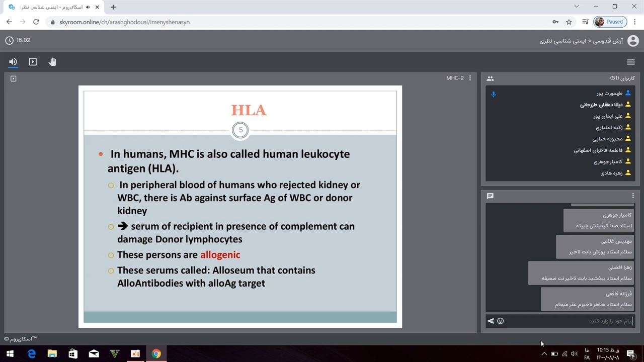Image resolution: width=644 pixels, height=362 pixels.
Task: Reload the browser page
Action: click(36, 22)
